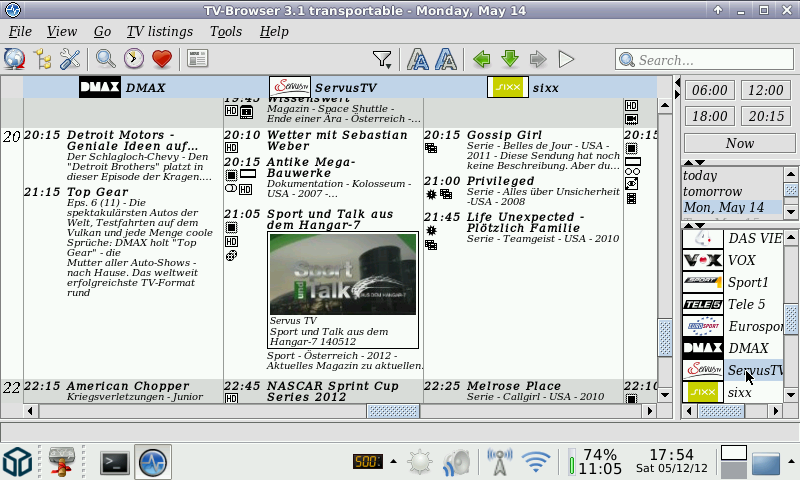Image resolution: width=800 pixels, height=480 pixels.
Task: Jump to the 20:15 time slot
Action: click(x=766, y=116)
